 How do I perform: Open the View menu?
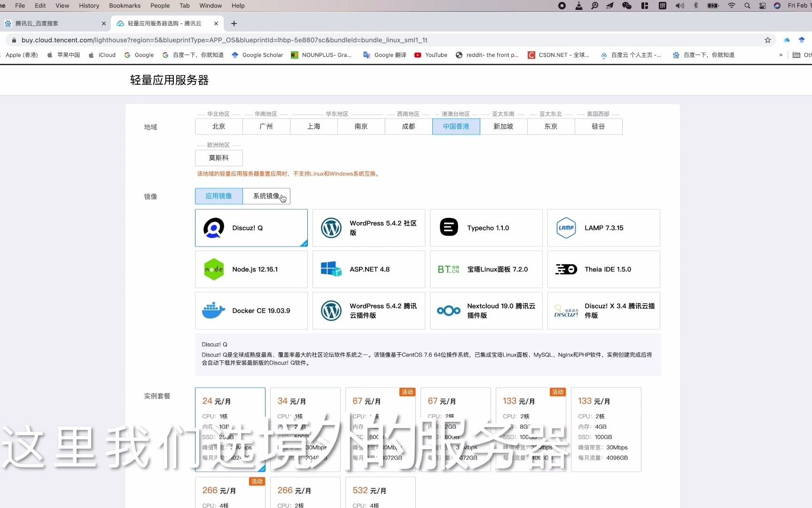coord(62,6)
